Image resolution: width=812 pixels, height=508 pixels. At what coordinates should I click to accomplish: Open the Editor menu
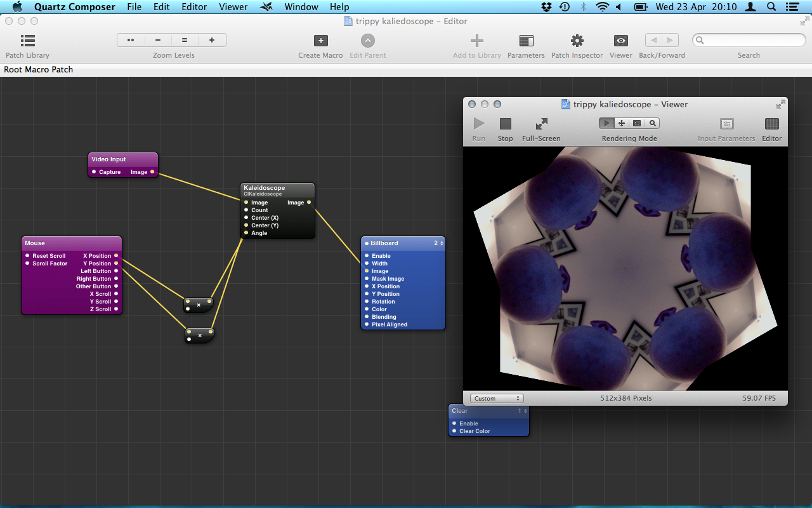194,7
